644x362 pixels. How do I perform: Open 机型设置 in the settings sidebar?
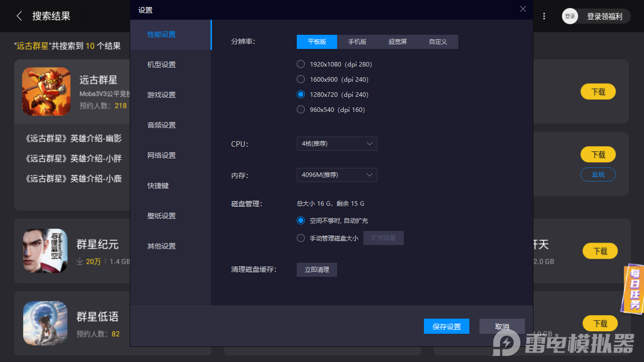(171, 65)
